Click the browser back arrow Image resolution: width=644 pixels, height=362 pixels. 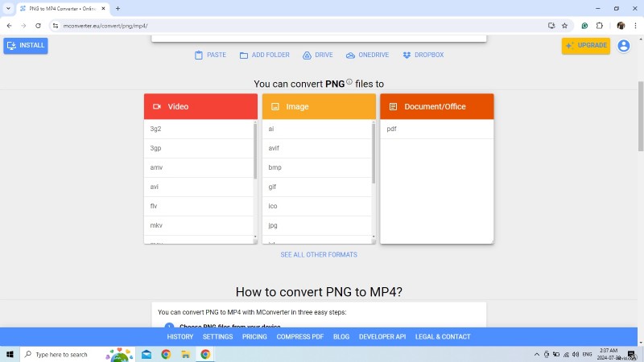click(10, 26)
